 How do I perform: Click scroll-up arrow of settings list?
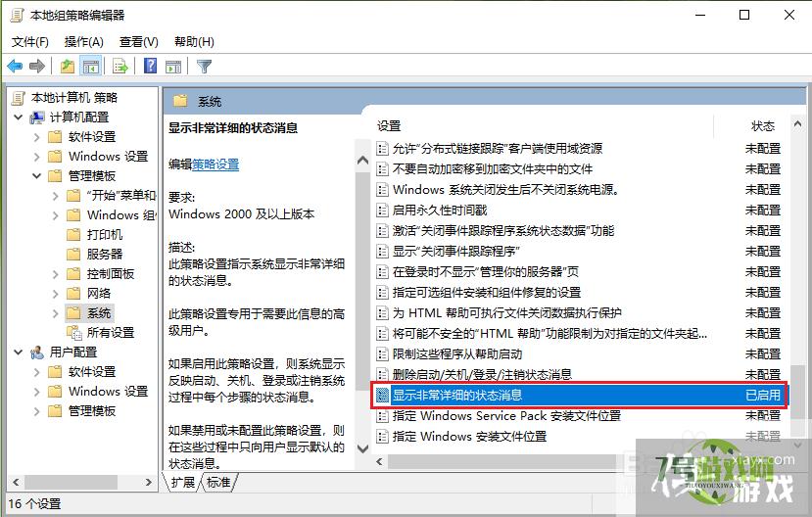click(797, 124)
